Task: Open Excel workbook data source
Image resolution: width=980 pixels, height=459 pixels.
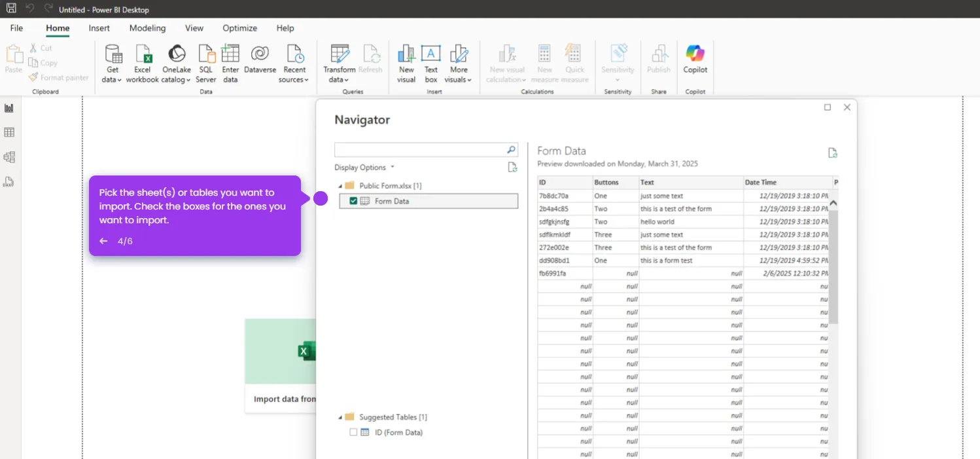Action: pyautogui.click(x=143, y=64)
